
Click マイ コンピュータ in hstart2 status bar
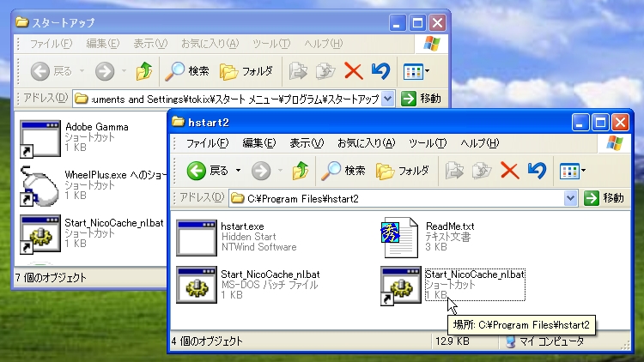coord(544,341)
